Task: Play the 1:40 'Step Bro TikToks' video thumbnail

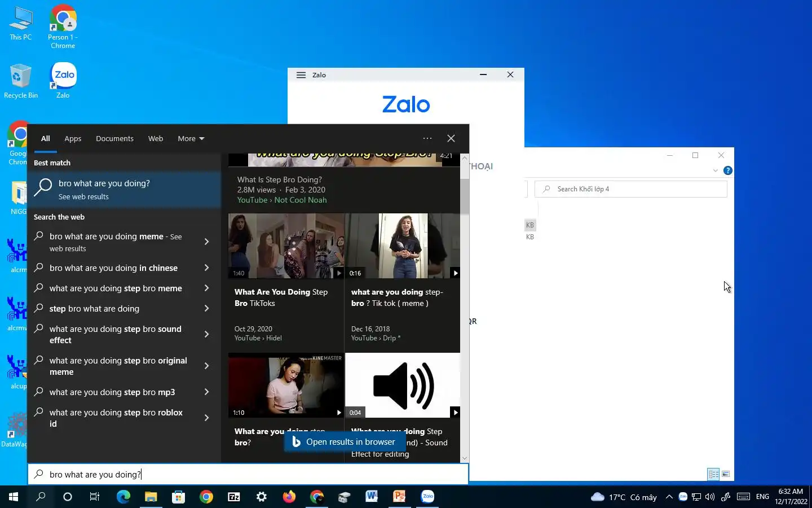Action: 286,246
